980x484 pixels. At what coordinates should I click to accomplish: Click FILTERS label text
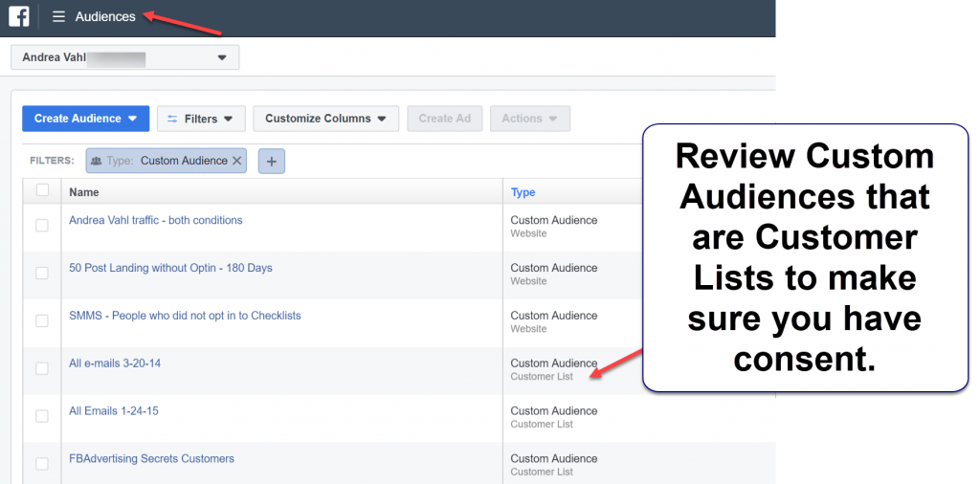(53, 161)
